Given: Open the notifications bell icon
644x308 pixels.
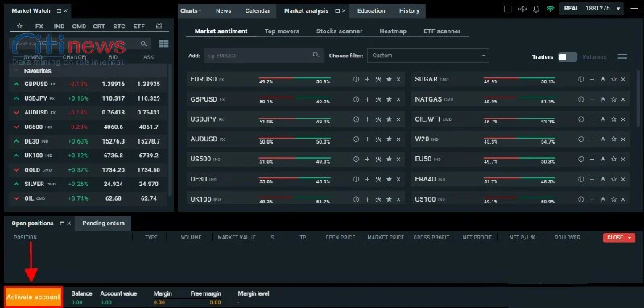Looking at the screenshot, I should click(x=535, y=9).
